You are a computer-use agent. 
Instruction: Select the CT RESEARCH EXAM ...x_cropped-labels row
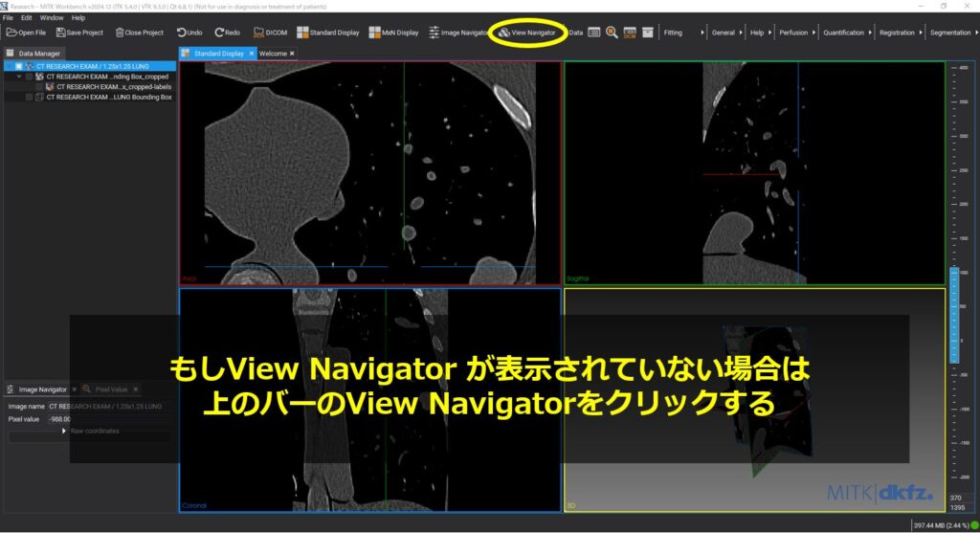click(89, 87)
